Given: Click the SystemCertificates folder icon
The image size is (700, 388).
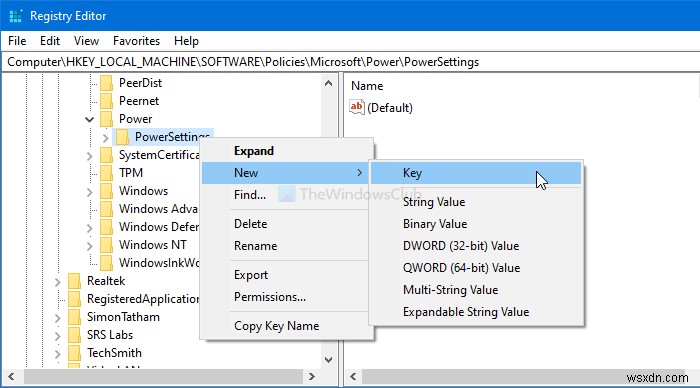Looking at the screenshot, I should [x=106, y=155].
